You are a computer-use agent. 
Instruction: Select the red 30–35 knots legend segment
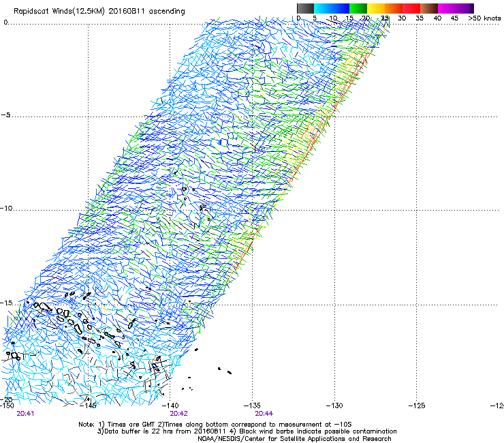coord(411,8)
